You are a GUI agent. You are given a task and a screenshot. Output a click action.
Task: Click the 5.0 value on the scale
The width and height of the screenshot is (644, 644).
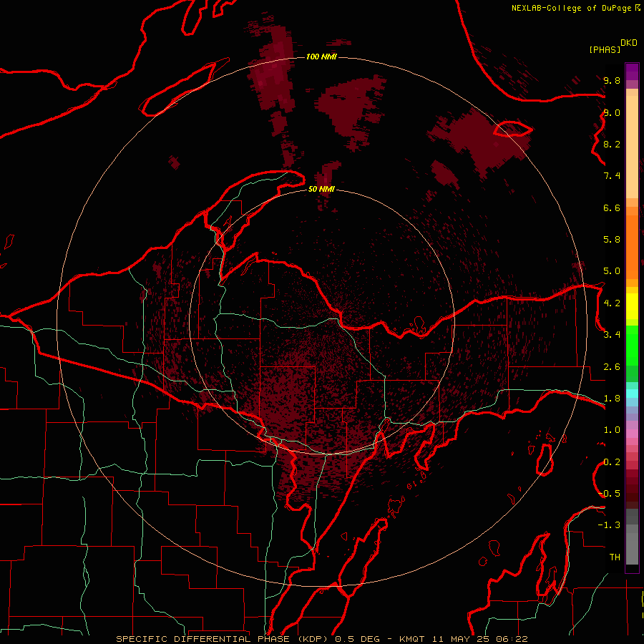[612, 271]
